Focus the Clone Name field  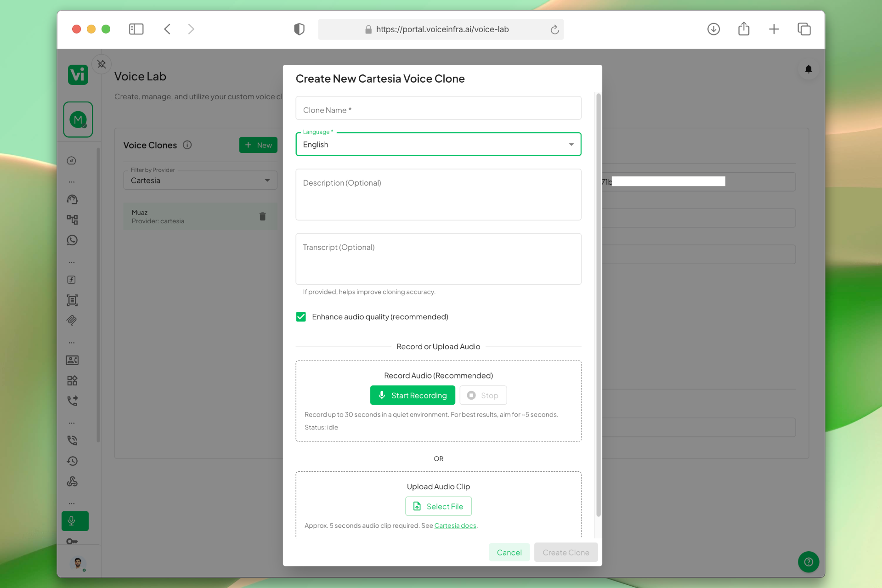pos(438,108)
